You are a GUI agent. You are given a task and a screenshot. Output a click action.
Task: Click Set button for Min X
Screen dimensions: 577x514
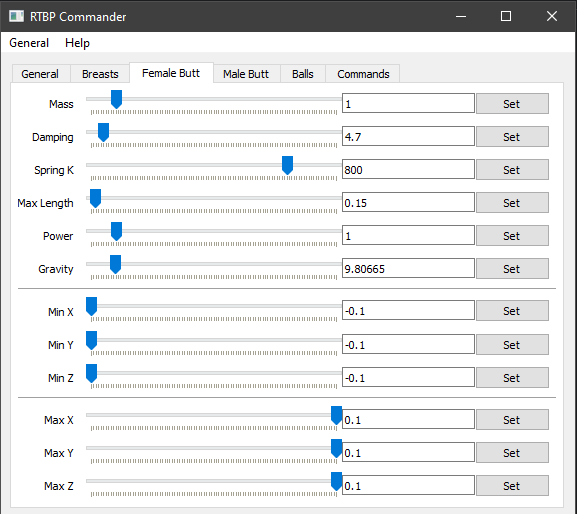click(x=512, y=311)
